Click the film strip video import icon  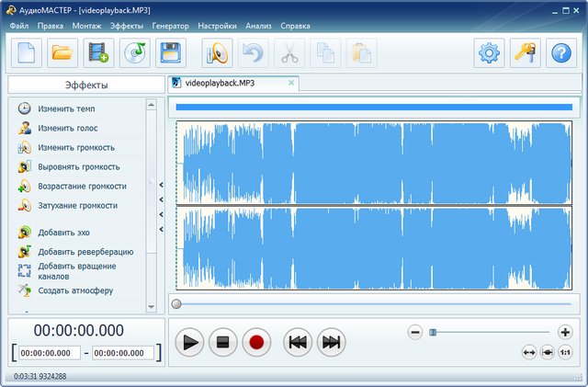click(x=98, y=53)
